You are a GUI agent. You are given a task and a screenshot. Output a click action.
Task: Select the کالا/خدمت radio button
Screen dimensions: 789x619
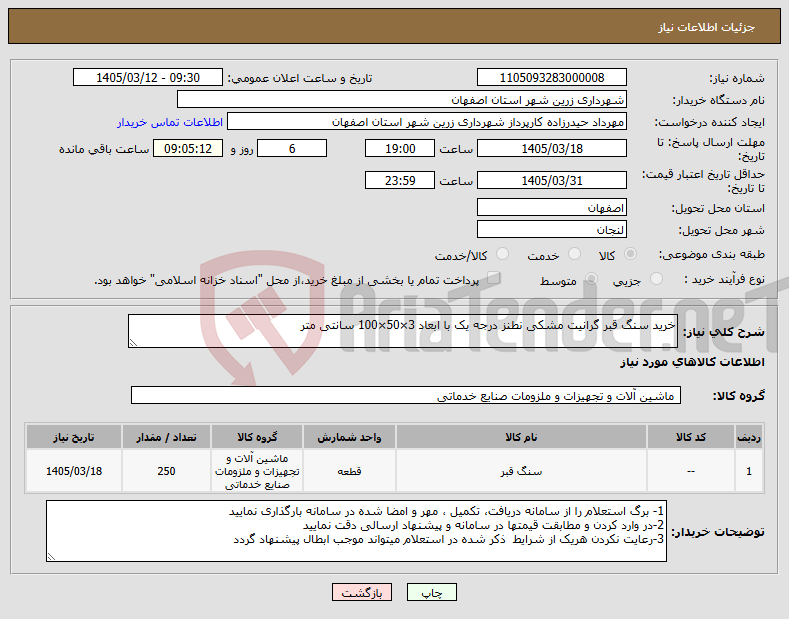point(502,254)
